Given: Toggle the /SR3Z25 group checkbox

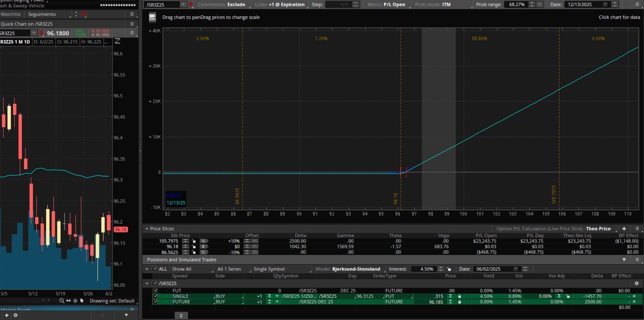Looking at the screenshot, I should [155, 283].
